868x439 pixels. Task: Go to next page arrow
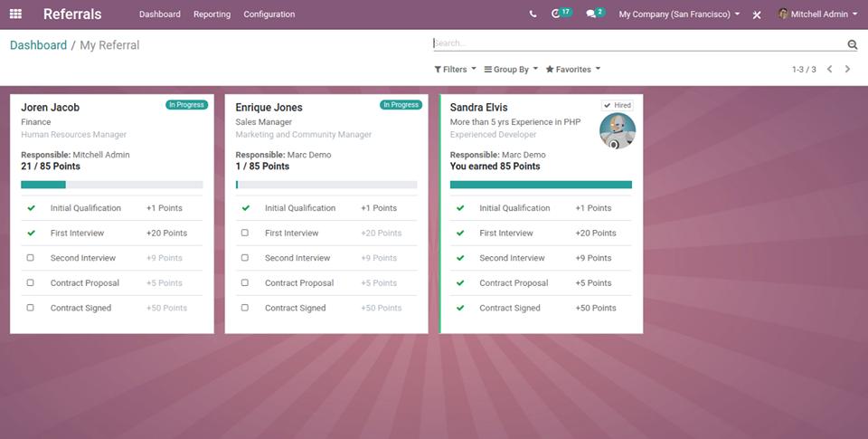click(847, 70)
